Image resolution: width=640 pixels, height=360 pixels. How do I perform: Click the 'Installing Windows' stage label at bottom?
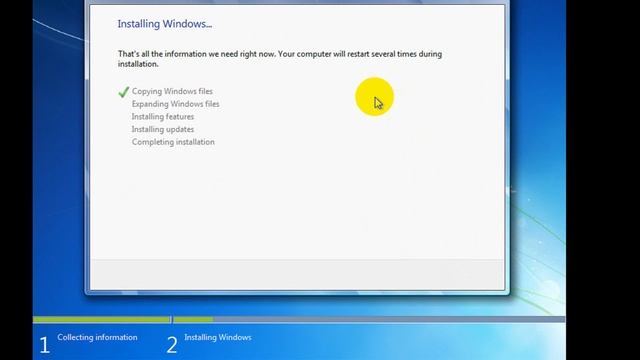click(218, 337)
